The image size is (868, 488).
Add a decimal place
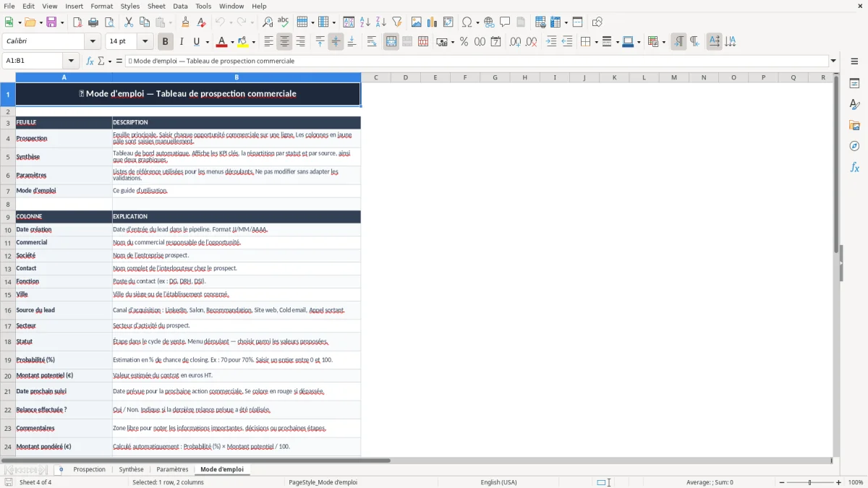(x=516, y=42)
